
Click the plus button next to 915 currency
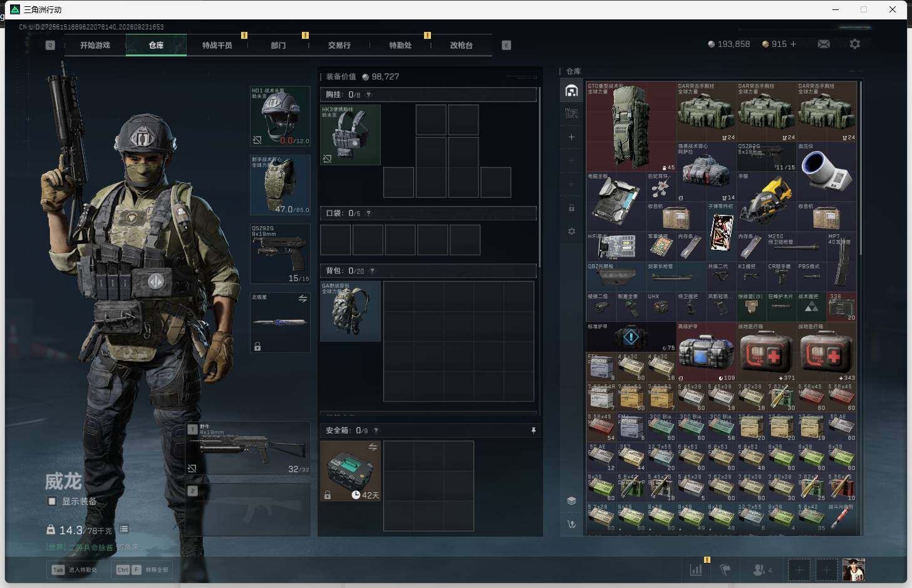(793, 44)
